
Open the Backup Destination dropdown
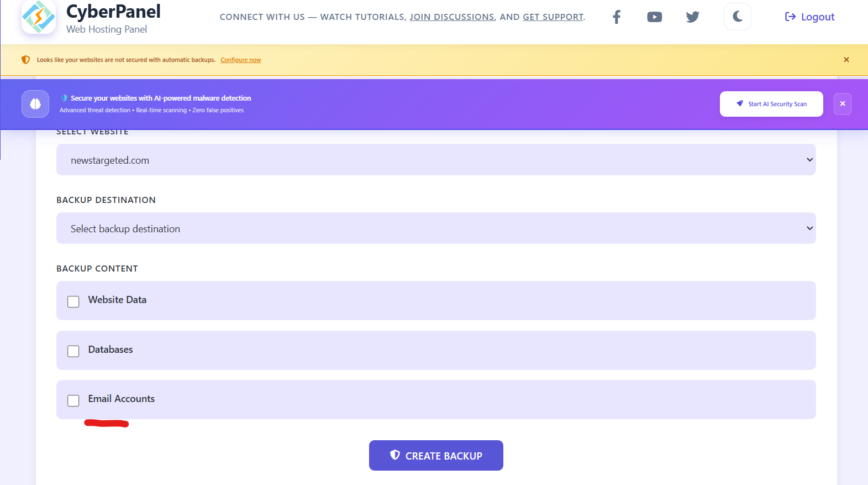(x=435, y=228)
